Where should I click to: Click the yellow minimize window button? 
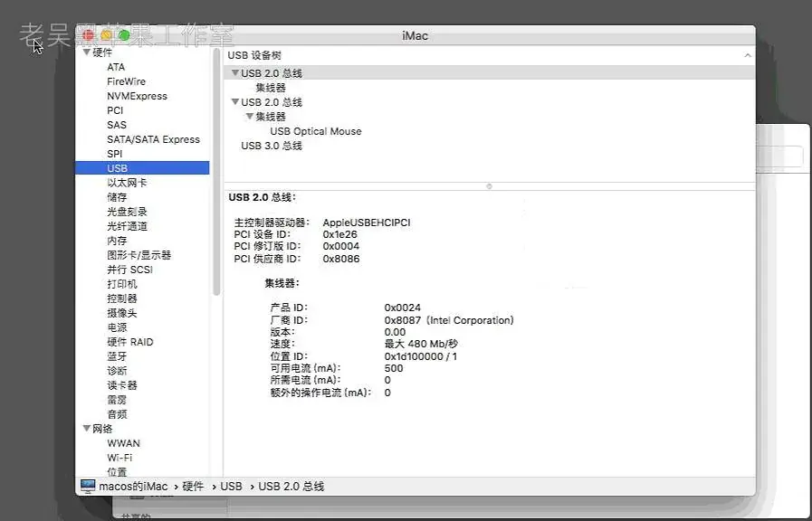[x=106, y=35]
